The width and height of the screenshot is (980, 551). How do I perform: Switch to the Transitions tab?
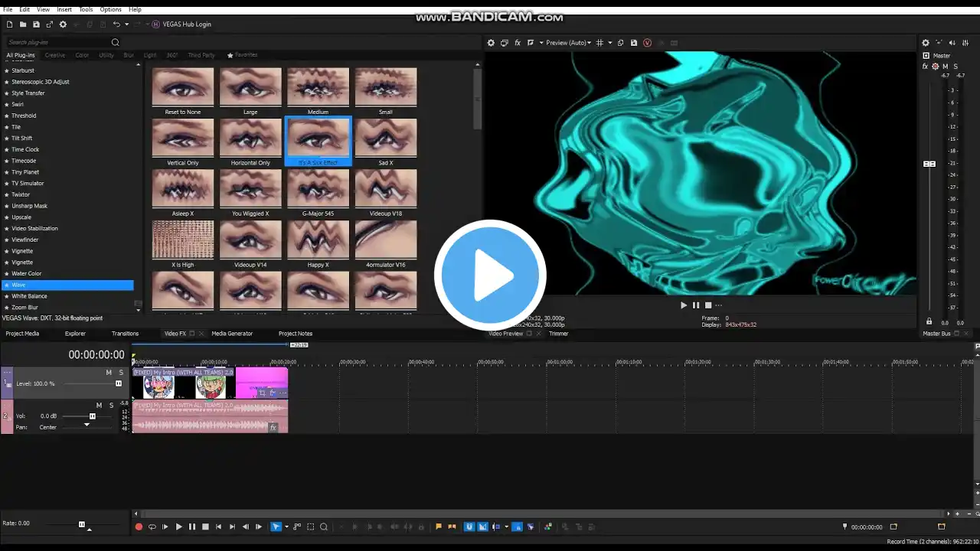[125, 334]
